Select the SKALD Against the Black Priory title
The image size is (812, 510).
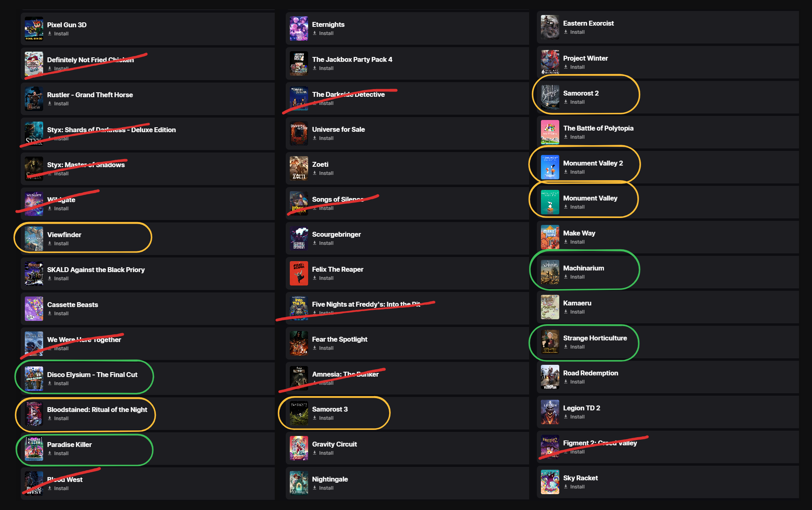(96, 270)
